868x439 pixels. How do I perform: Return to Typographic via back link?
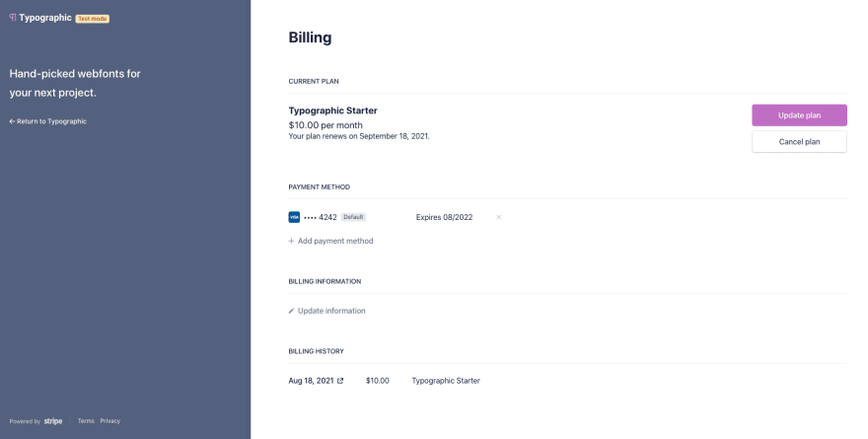tap(48, 121)
